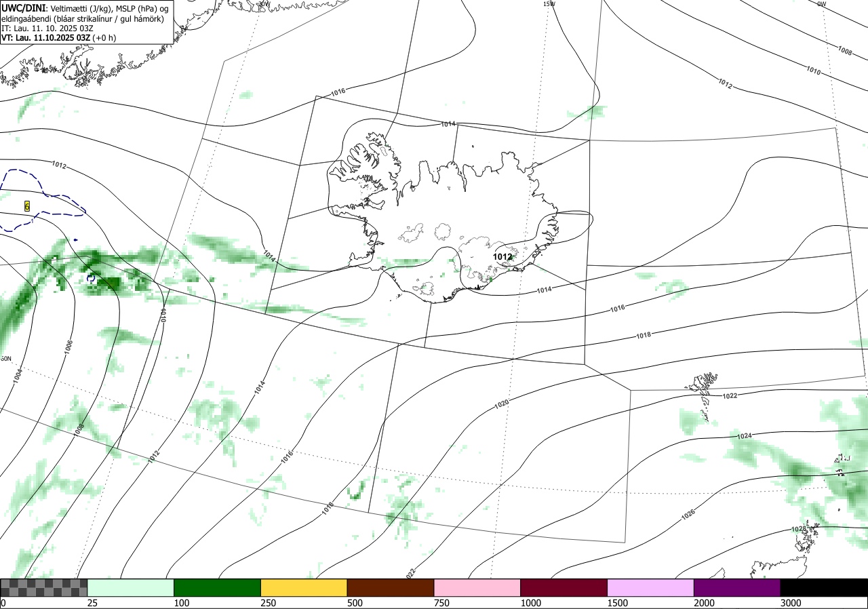The height and width of the screenshot is (609, 868).
Task: Click the legend scale value '750'
Action: tap(441, 603)
